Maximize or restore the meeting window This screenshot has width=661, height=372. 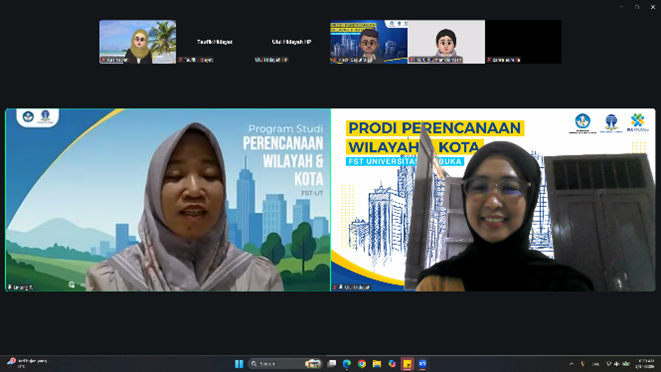click(637, 7)
